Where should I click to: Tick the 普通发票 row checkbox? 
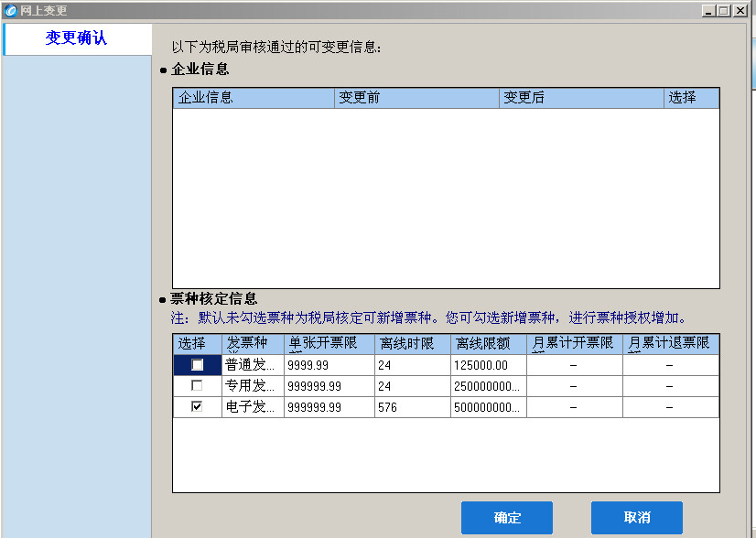197,365
